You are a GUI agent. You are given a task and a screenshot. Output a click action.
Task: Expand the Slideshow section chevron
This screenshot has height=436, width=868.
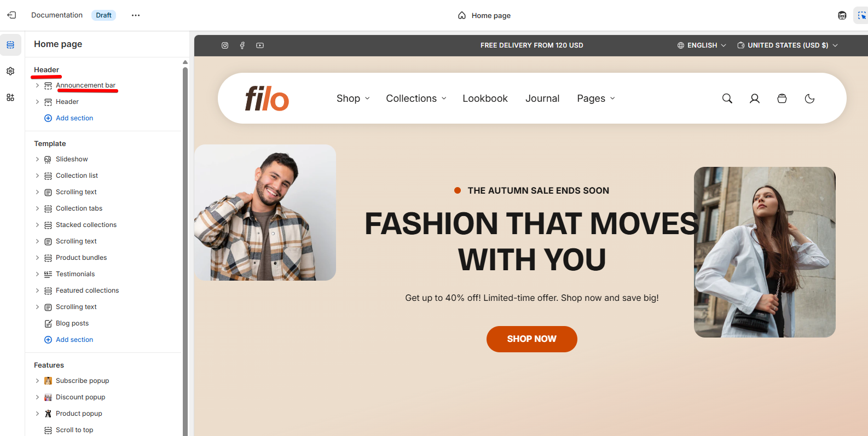click(37, 159)
